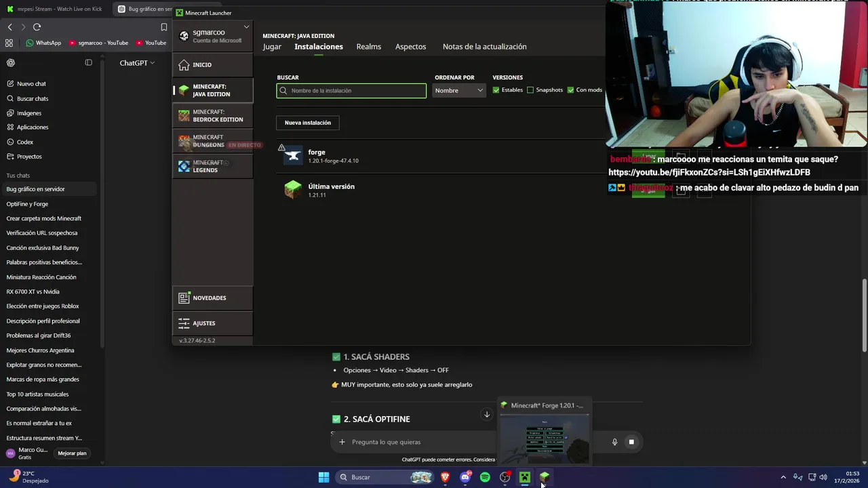Screen dimensions: 868x488
Task: Open WhatsApp bookmark
Action: tap(43, 43)
